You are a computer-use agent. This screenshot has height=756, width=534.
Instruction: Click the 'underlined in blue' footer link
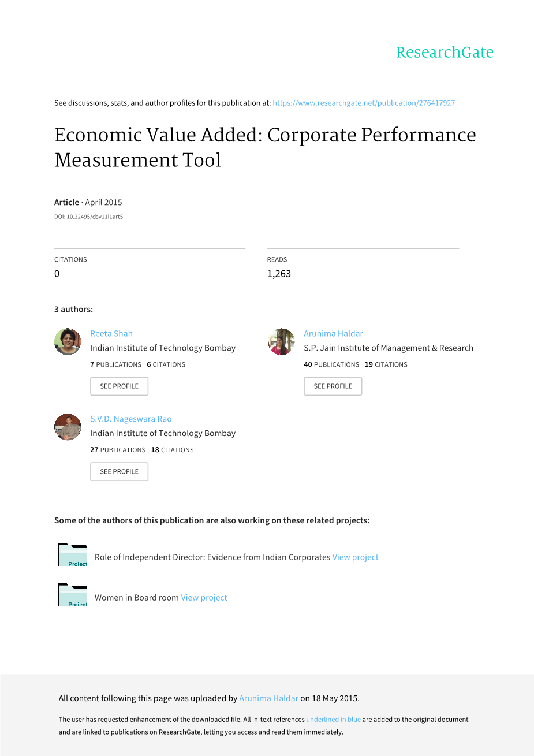pyautogui.click(x=333, y=720)
